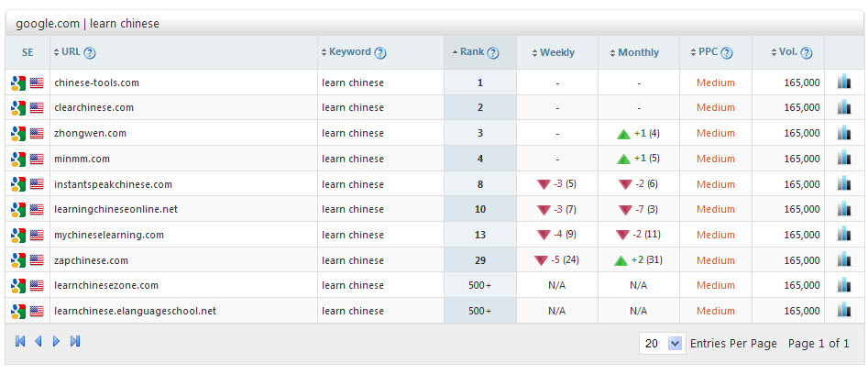The width and height of the screenshot is (868, 374).
Task: Open chart icon for zhongwen.com row
Action: 843,133
